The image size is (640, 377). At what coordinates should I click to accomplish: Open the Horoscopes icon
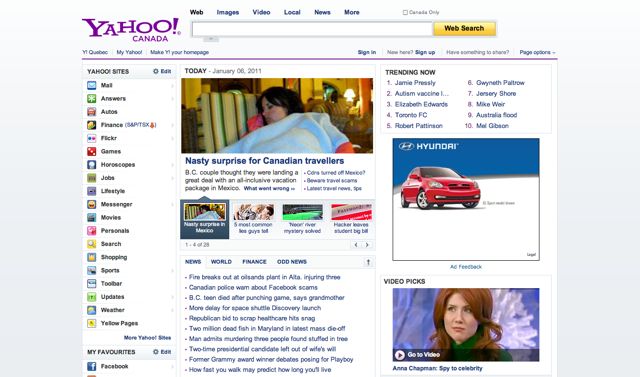[x=91, y=165]
